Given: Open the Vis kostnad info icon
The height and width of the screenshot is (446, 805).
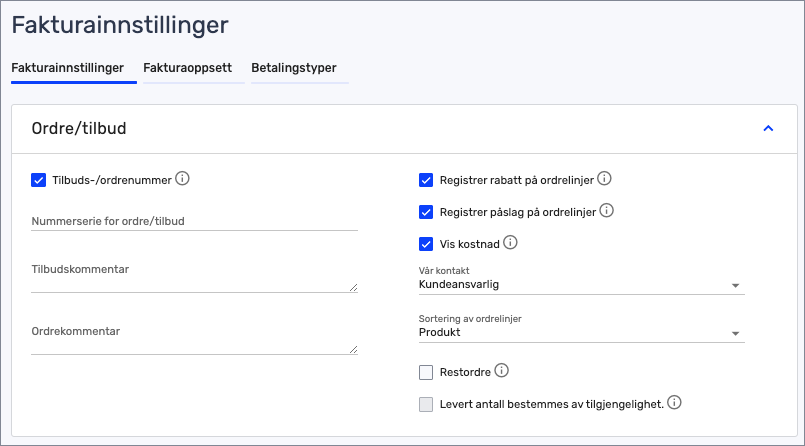Looking at the screenshot, I should (x=510, y=242).
